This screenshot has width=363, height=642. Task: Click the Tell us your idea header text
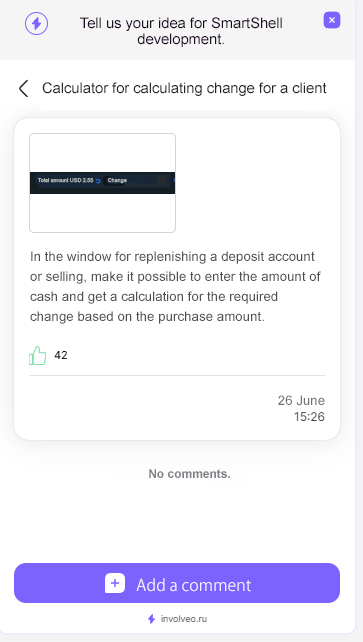coord(181,31)
